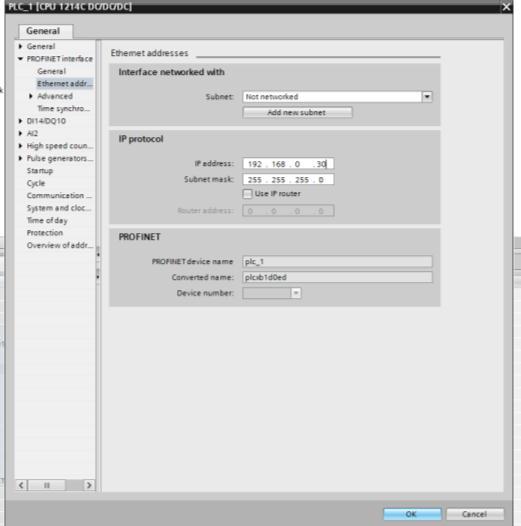Expand the DI14/DQ10 node arrow
Viewport: 521px width, 526px height.
20,121
